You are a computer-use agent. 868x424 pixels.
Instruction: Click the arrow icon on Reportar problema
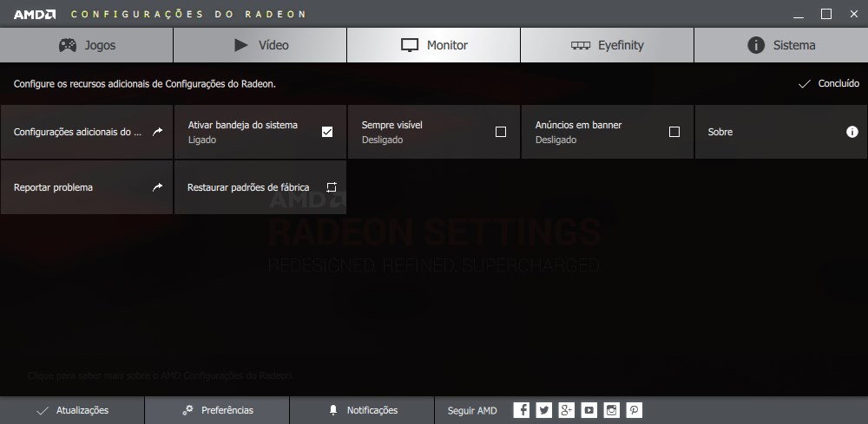158,186
